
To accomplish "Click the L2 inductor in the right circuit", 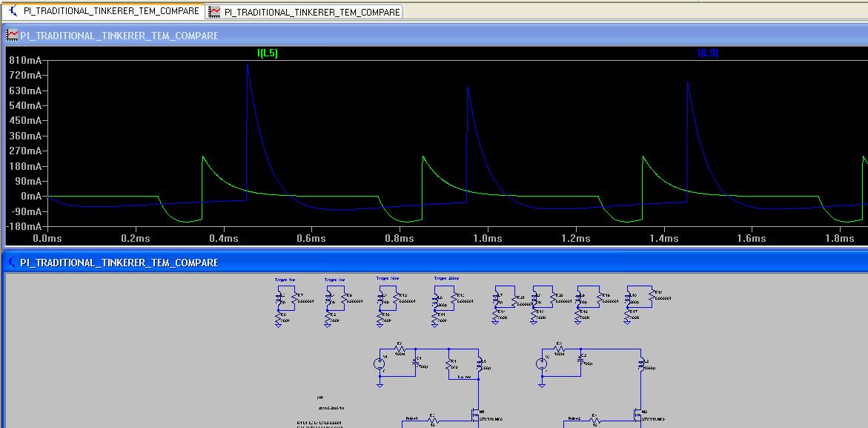I will pos(643,363).
